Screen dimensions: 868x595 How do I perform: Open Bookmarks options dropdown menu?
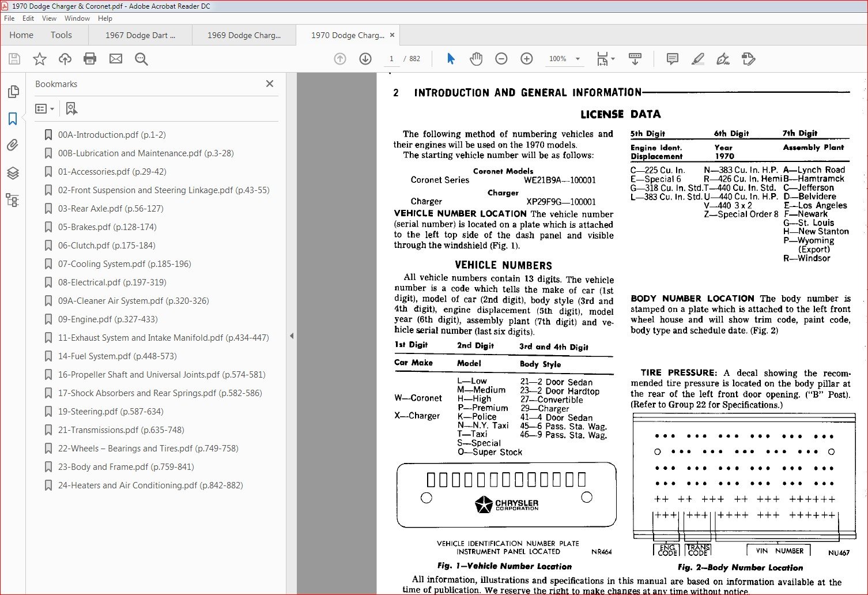pos(45,108)
